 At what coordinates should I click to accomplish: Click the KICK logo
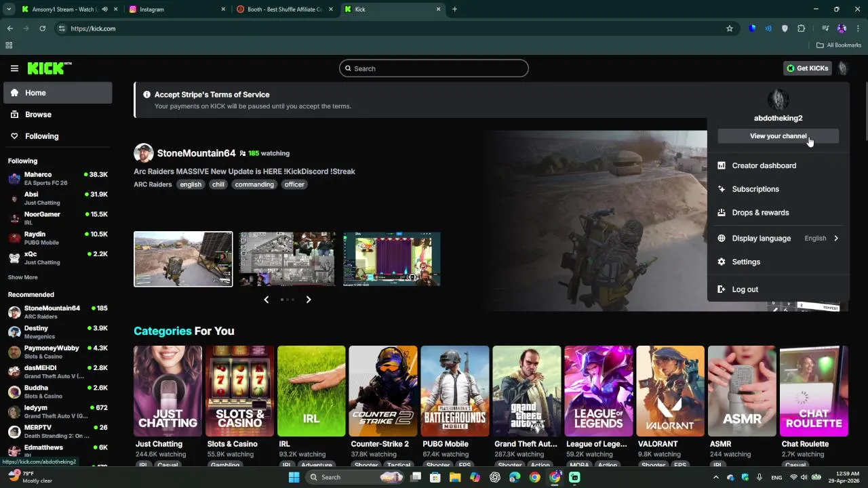point(50,68)
